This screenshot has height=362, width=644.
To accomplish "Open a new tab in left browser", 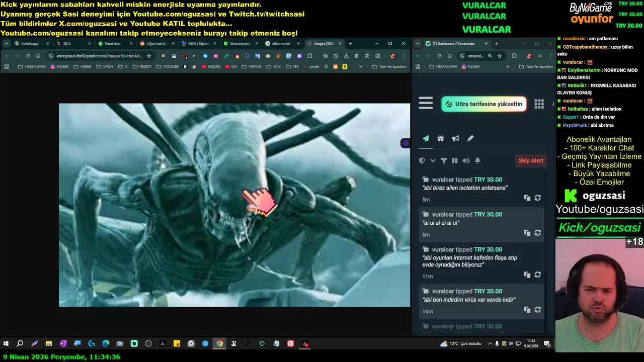I will tap(351, 44).
